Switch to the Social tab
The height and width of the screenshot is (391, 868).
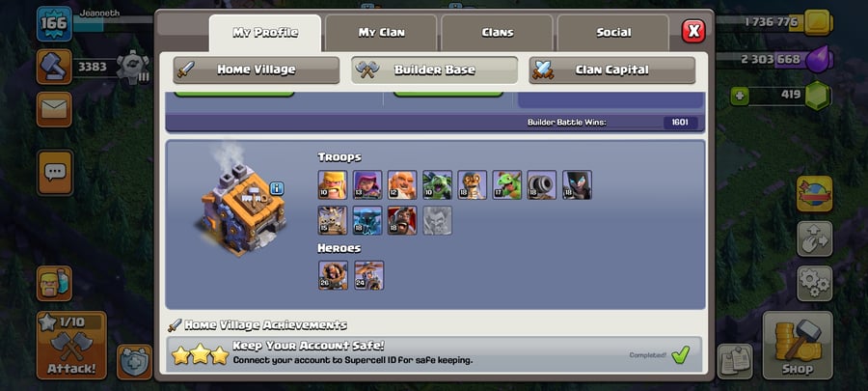(x=613, y=33)
